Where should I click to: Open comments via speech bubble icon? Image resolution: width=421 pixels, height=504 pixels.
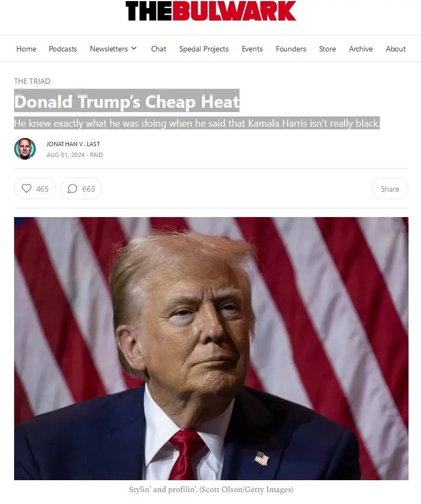tap(73, 189)
